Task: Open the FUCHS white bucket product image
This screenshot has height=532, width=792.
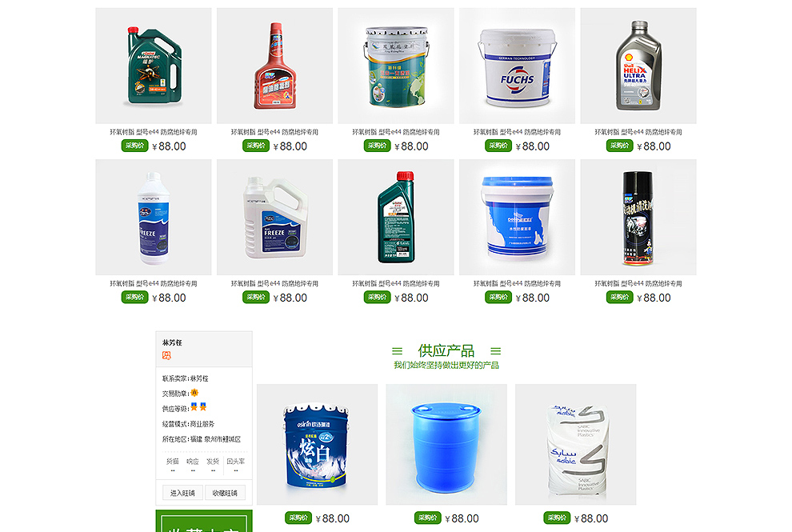Action: [518, 66]
